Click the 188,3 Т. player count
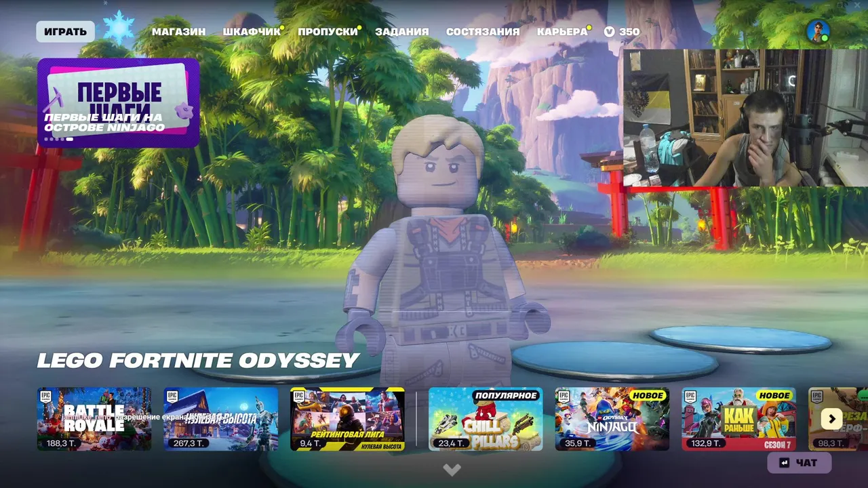The height and width of the screenshot is (488, 868). tap(60, 443)
